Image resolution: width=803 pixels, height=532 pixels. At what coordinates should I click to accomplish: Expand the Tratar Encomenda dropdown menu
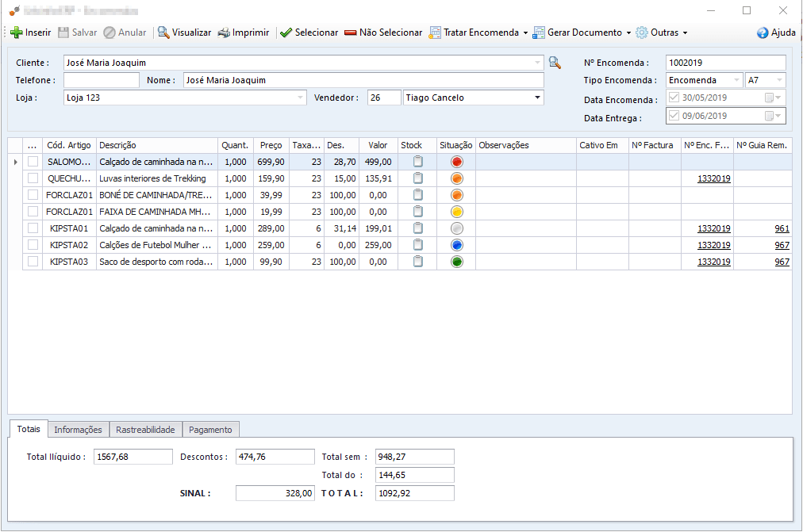(525, 33)
